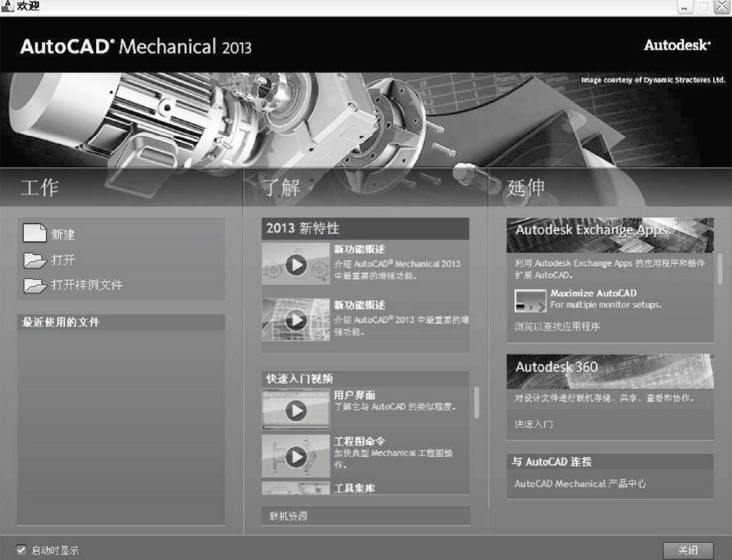Click the Autodesk Exchange Apps banner

click(610, 235)
